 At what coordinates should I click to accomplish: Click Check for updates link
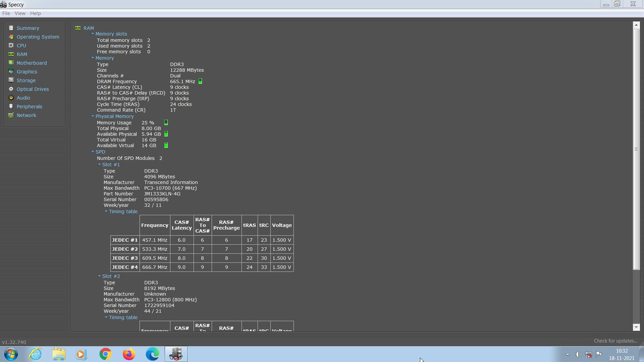[615, 341]
